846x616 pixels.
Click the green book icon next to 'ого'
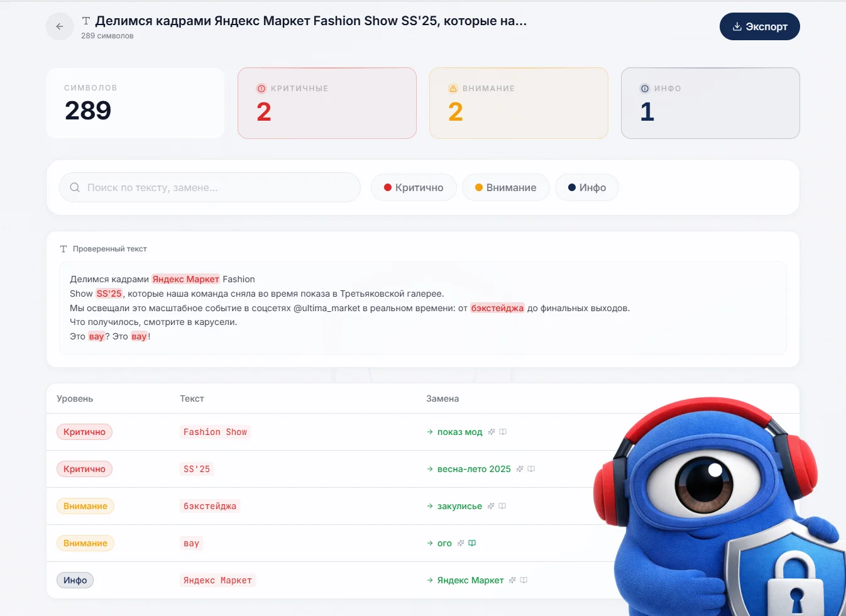[x=472, y=543]
